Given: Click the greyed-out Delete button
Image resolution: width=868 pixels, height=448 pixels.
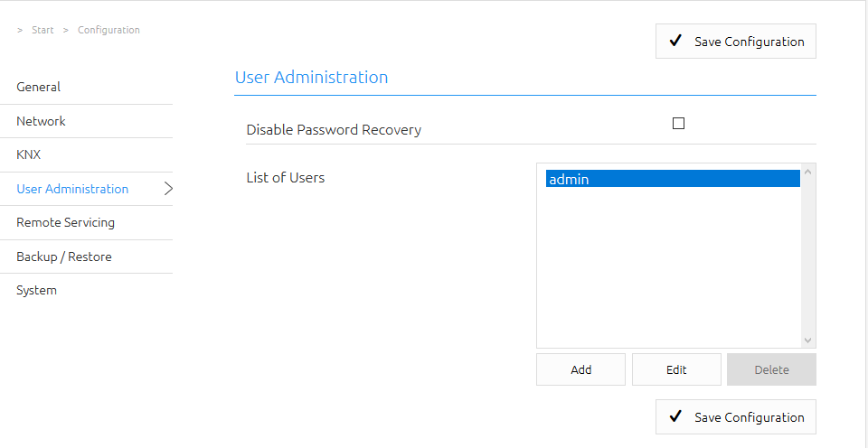Looking at the screenshot, I should click(771, 369).
